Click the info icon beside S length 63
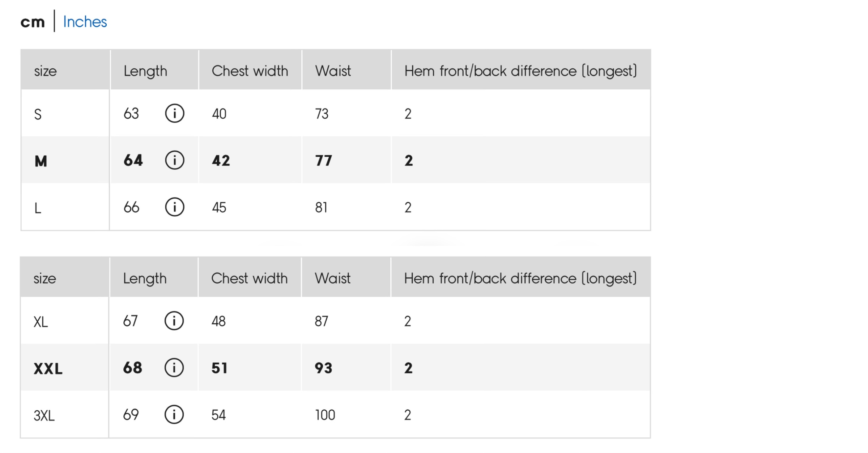Viewport: 868px width, 453px height. [x=175, y=113]
